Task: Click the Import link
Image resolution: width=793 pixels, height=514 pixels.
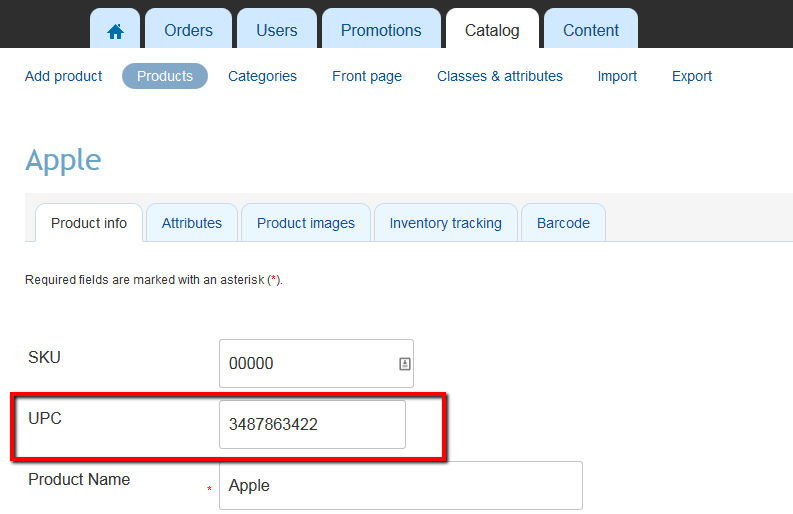Action: [x=617, y=76]
